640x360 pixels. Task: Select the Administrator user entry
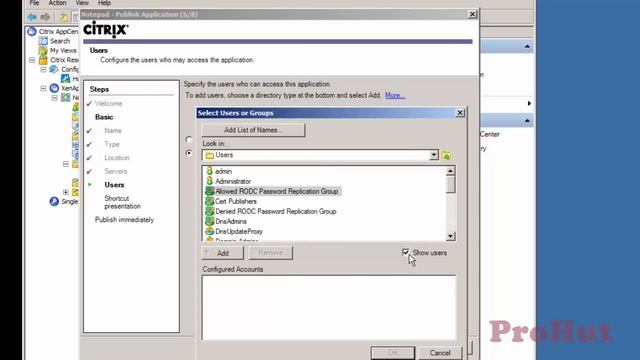coord(233,181)
